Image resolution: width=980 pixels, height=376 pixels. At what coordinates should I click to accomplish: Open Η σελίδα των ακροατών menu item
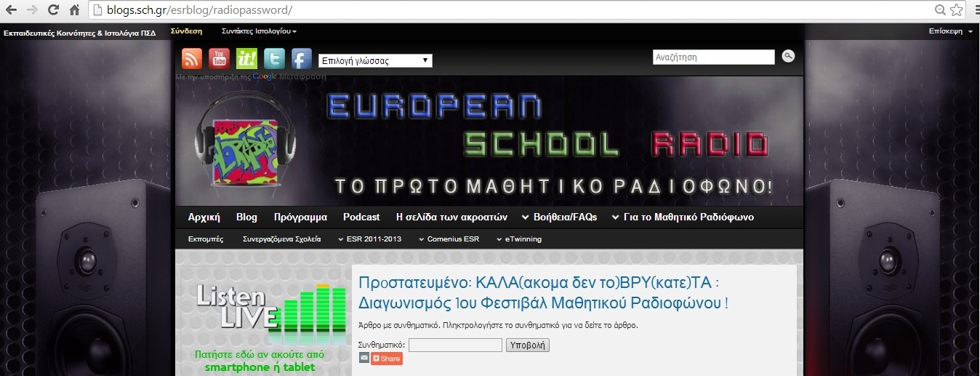pyautogui.click(x=451, y=217)
